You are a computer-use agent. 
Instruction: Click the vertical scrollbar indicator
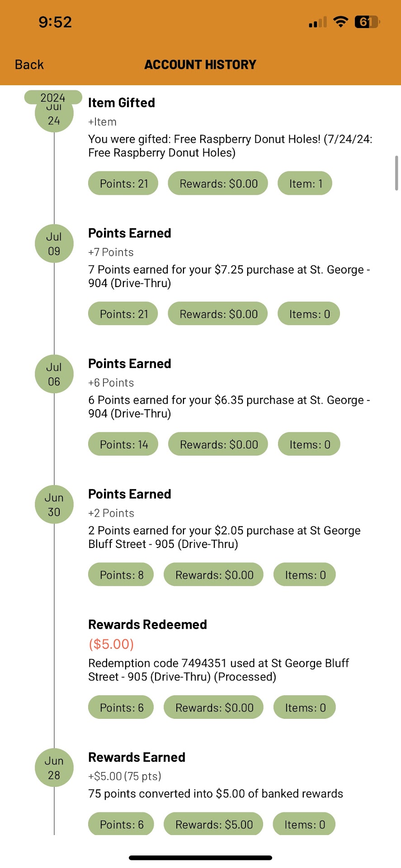click(396, 173)
